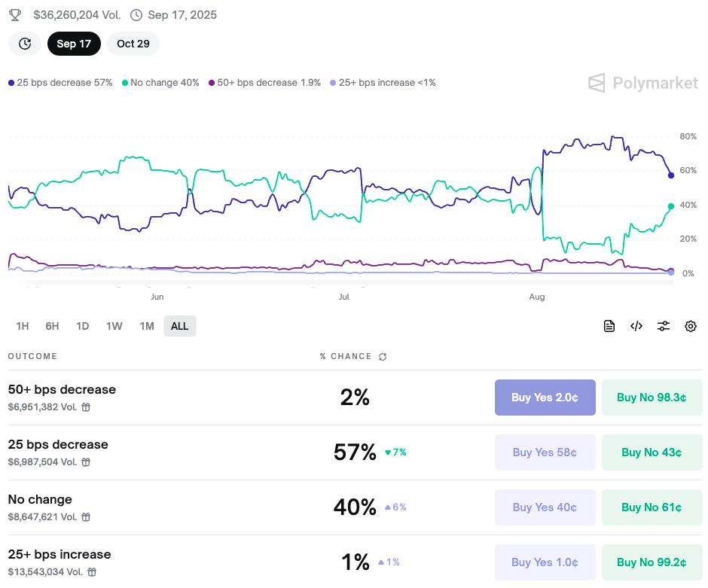
Task: Click the gift icon under 25 bps decrease
Action: [x=86, y=462]
